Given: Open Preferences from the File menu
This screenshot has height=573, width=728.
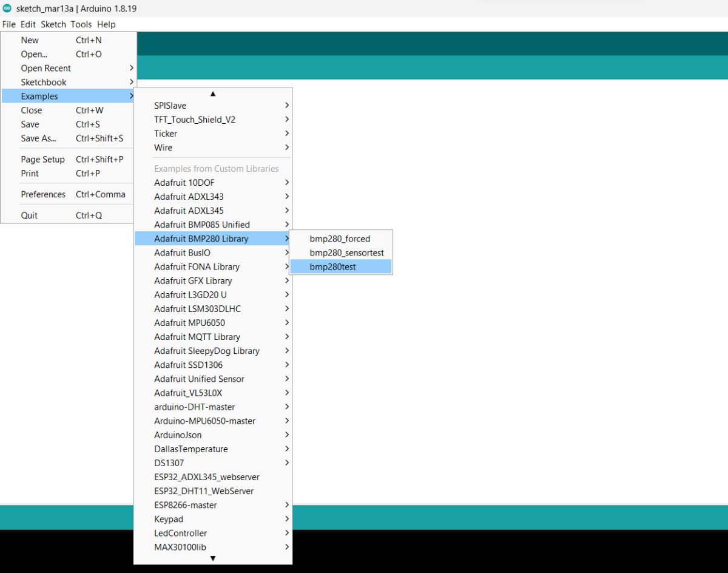Looking at the screenshot, I should click(43, 194).
